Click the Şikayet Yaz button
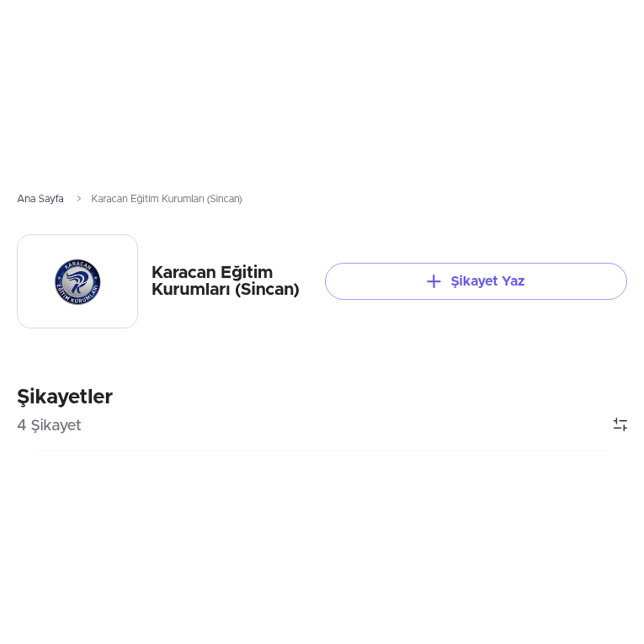Screen dimensions: 644x644 tap(475, 281)
